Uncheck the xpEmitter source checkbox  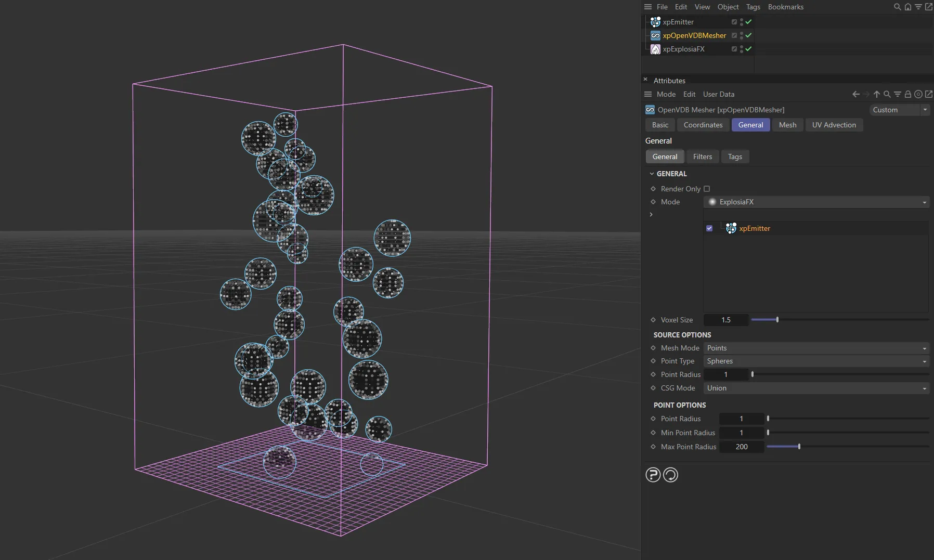[709, 228]
